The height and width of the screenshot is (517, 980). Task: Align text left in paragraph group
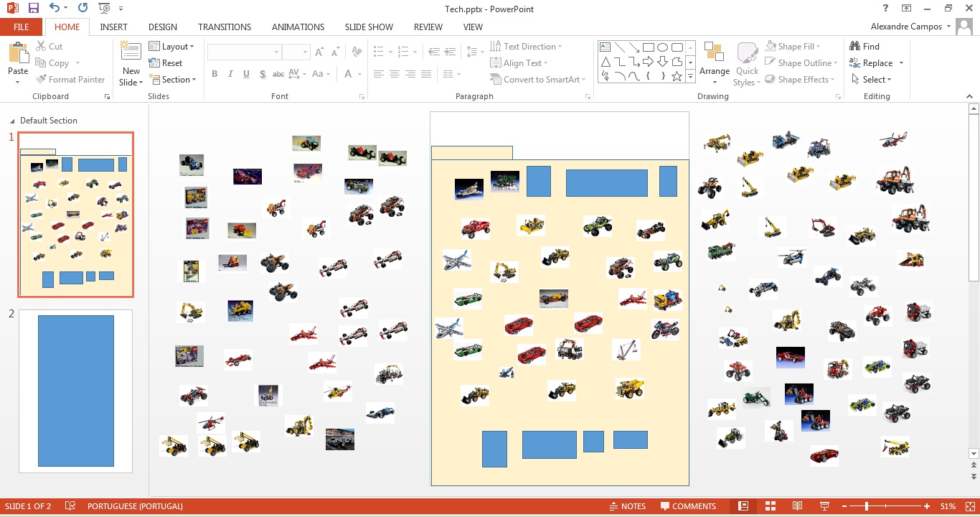tap(378, 74)
